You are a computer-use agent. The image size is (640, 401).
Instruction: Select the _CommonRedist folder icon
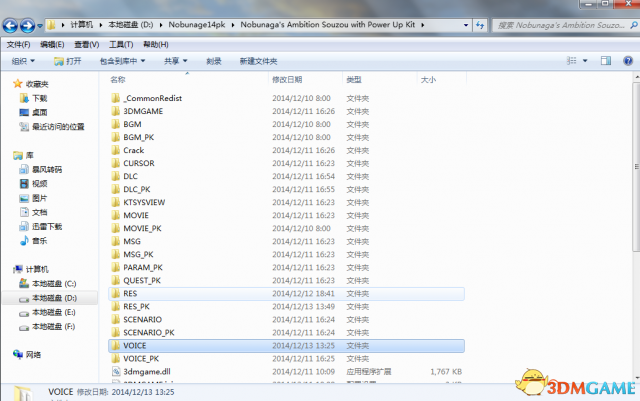(116, 98)
